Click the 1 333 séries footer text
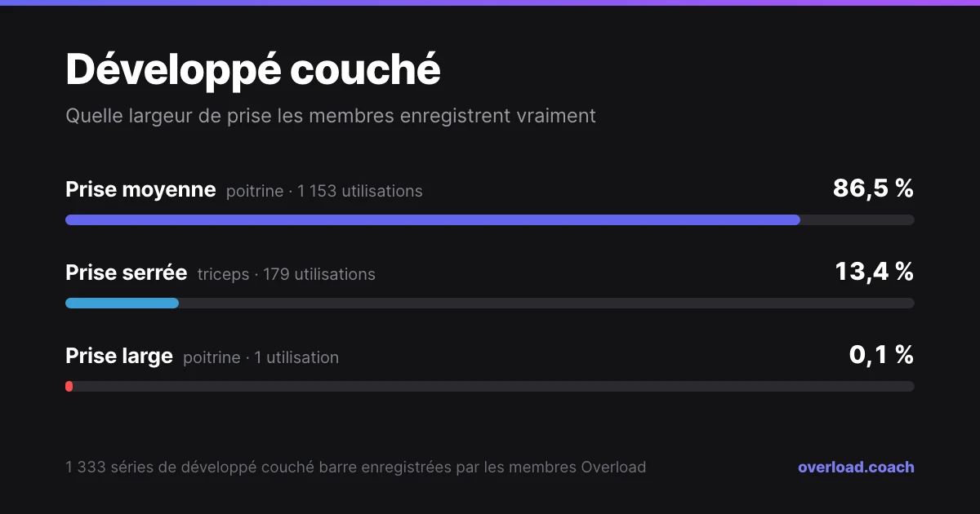The height and width of the screenshot is (514, 980). (x=355, y=467)
